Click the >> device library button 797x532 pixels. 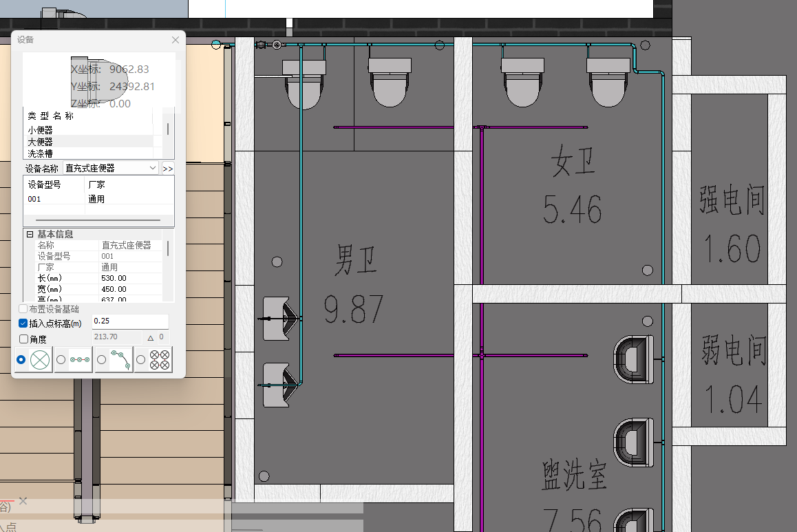tap(167, 168)
